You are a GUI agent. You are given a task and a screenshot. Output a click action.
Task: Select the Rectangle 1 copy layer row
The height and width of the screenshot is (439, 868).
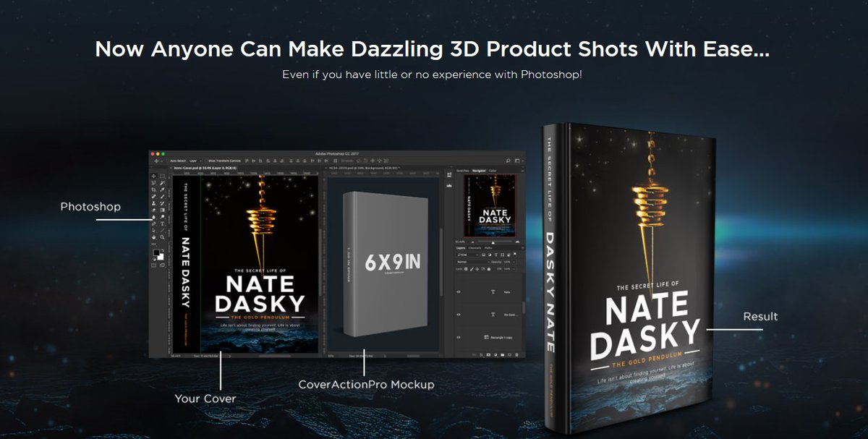click(488, 337)
